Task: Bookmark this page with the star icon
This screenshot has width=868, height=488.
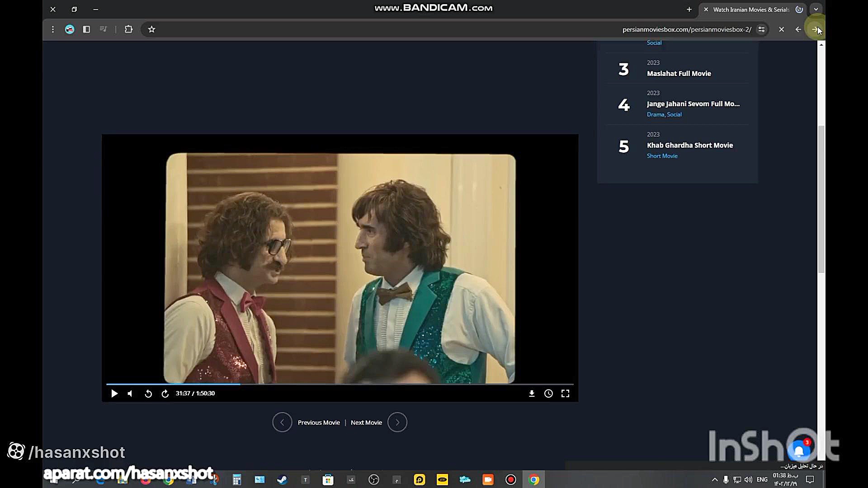Action: (152, 29)
